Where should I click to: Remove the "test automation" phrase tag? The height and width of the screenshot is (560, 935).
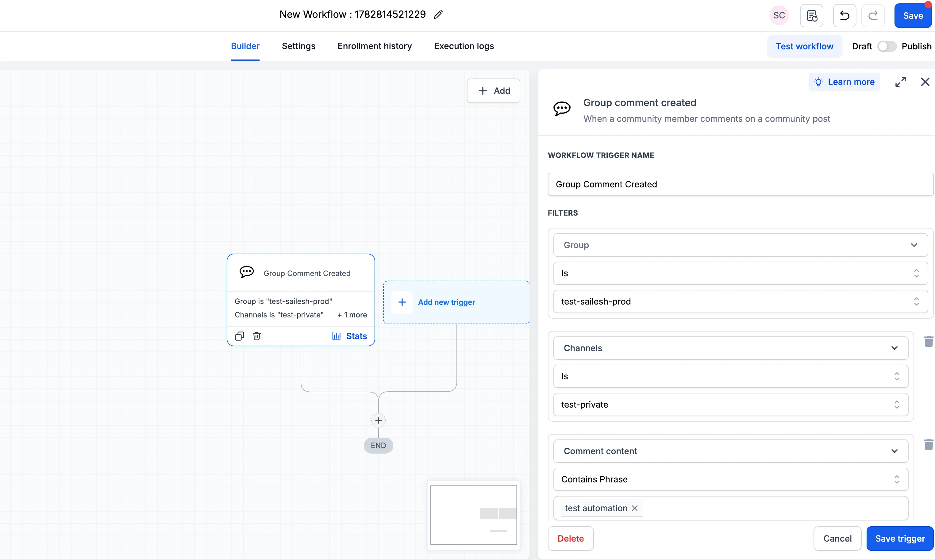pos(635,508)
